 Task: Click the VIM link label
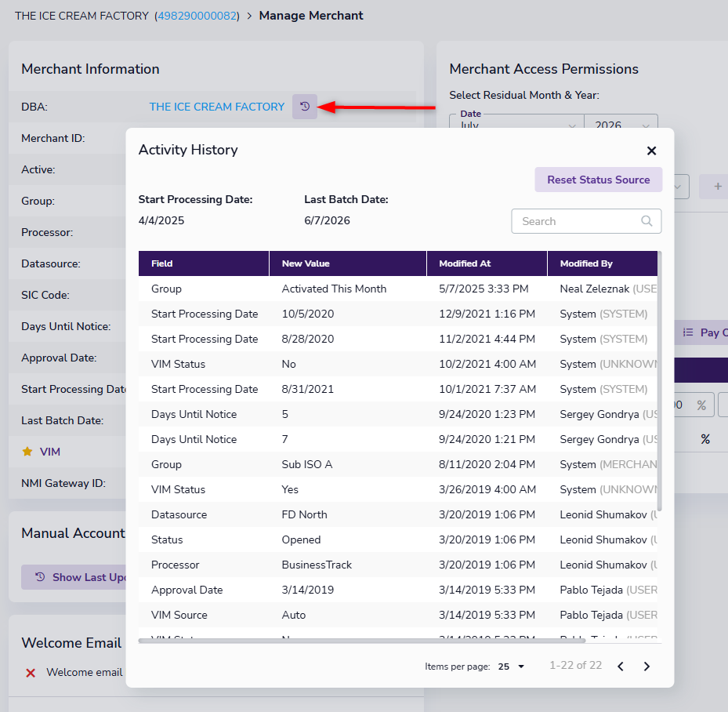50,452
